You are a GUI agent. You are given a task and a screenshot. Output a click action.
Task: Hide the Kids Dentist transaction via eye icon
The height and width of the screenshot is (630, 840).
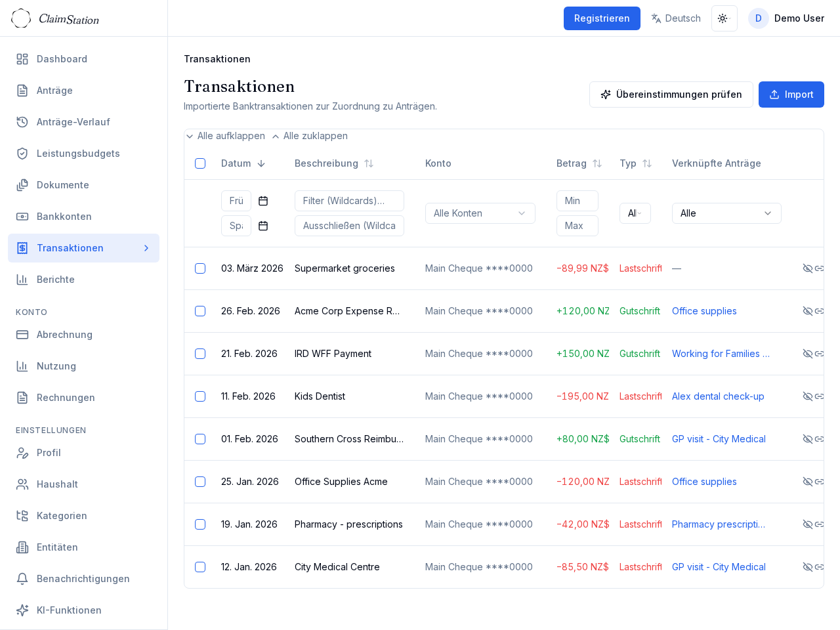click(x=807, y=396)
